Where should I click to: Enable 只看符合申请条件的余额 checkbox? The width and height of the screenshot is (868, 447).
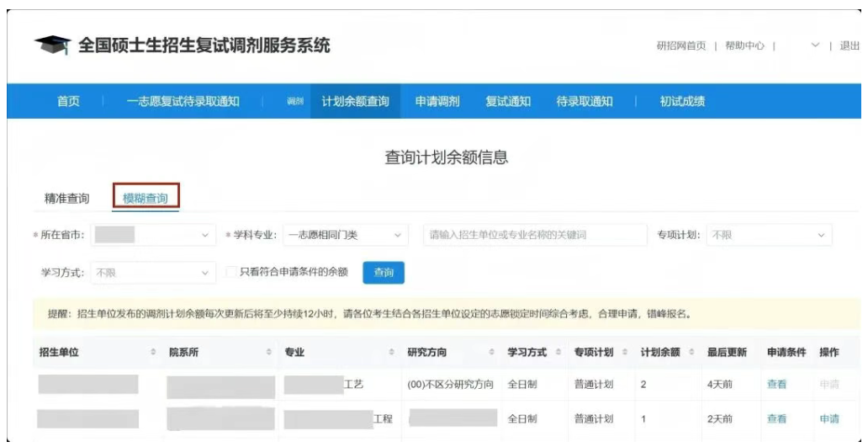pyautogui.click(x=232, y=273)
